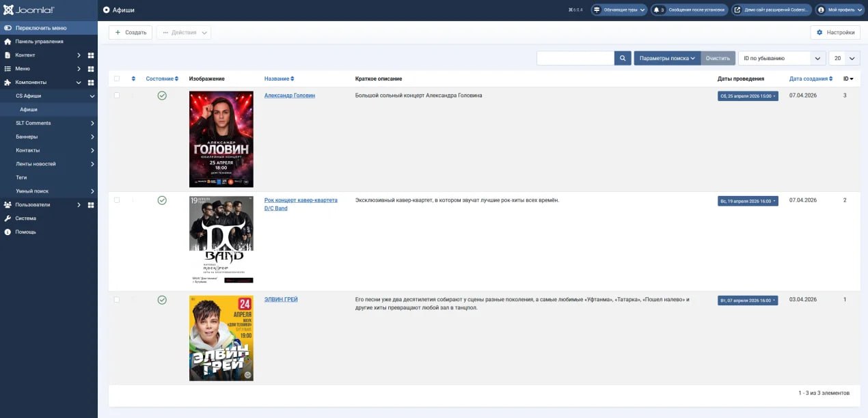Expand SLT Comments in the sidebar
The height and width of the screenshot is (418, 868).
[32, 123]
